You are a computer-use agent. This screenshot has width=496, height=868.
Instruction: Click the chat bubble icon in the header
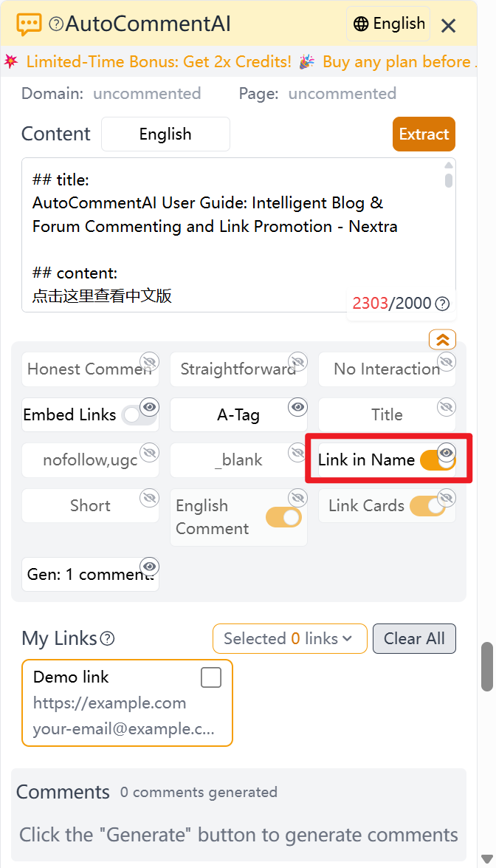29,24
